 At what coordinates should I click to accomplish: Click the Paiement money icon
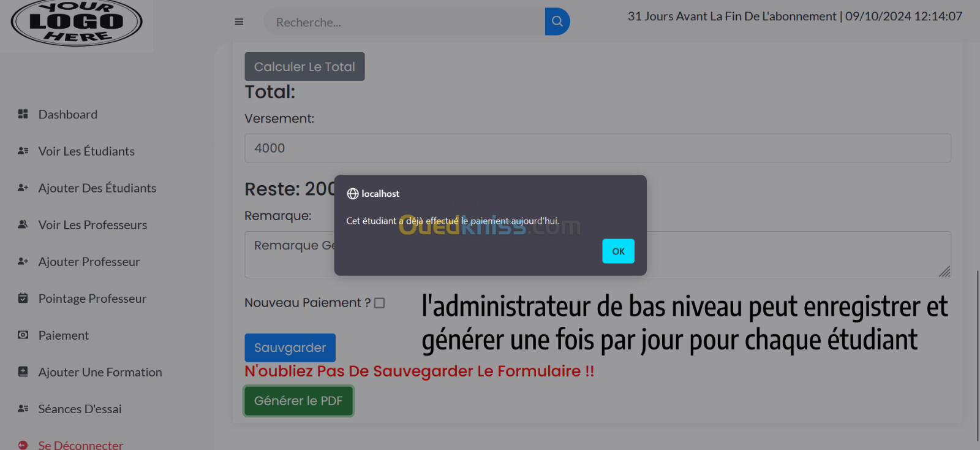point(23,335)
